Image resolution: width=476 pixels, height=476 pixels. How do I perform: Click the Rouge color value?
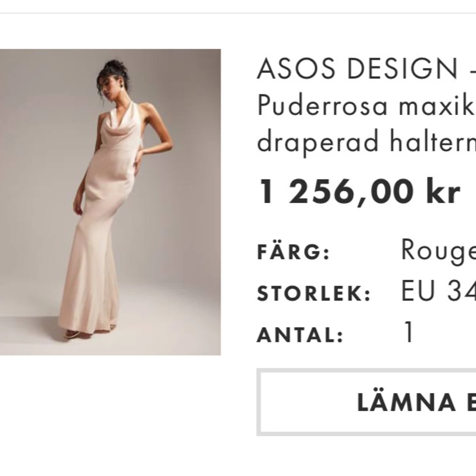438,251
